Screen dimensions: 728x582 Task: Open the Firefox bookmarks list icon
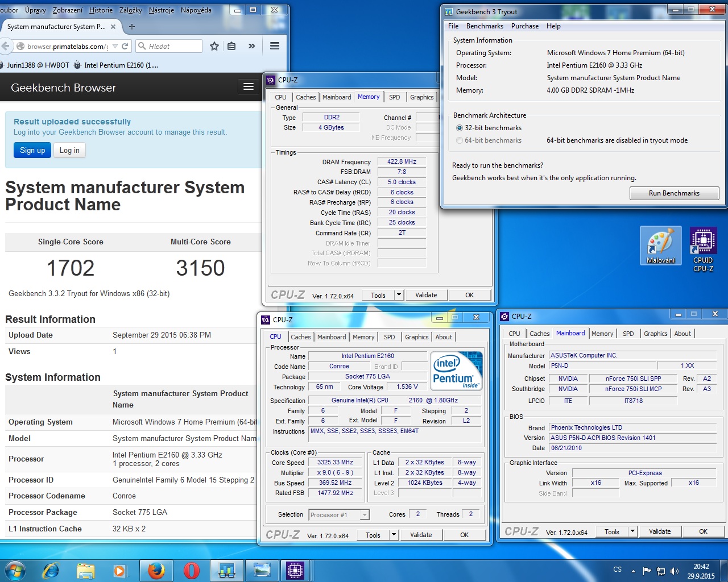point(231,46)
